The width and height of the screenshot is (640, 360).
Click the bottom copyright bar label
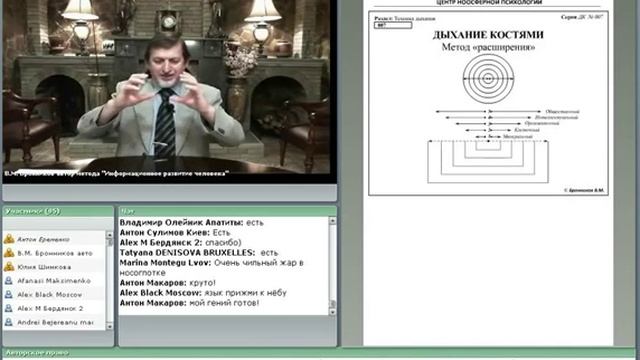[37, 353]
